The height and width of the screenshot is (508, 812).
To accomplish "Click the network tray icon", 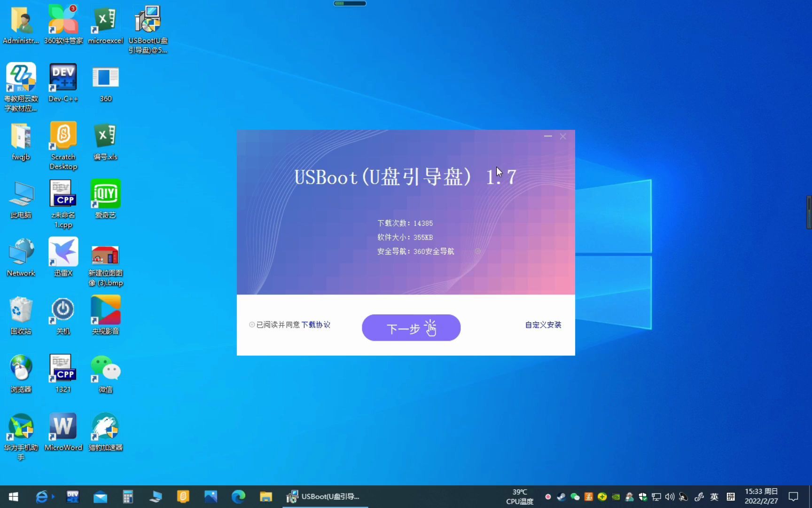I will point(656,497).
